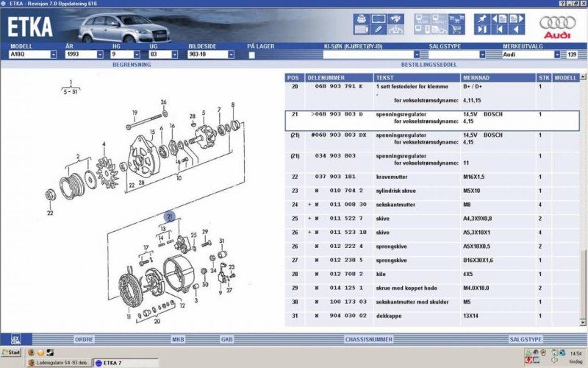Image resolution: width=588 pixels, height=368 pixels.
Task: Click the pencil edit icon
Action: pos(379,29)
